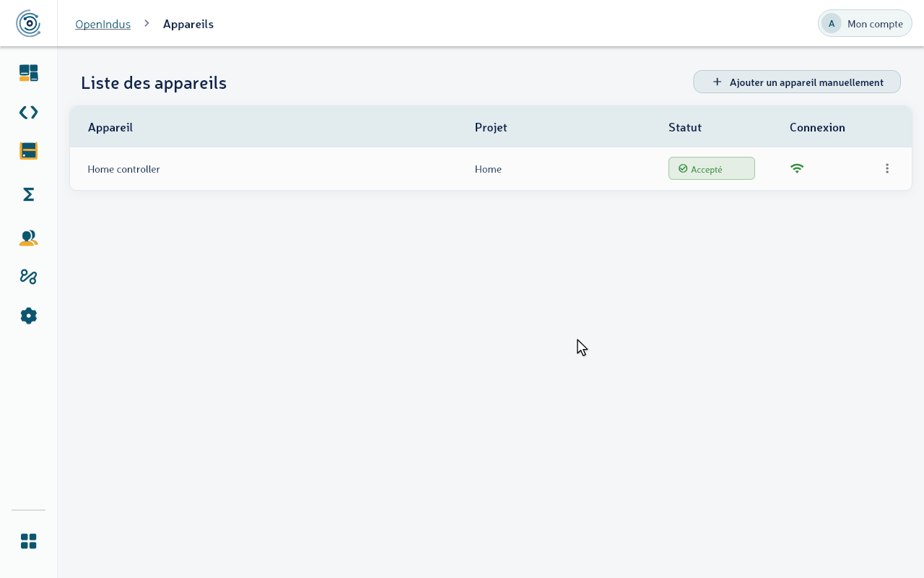Open the settings gear sidebar icon
The height and width of the screenshot is (578, 924).
pyautogui.click(x=28, y=316)
